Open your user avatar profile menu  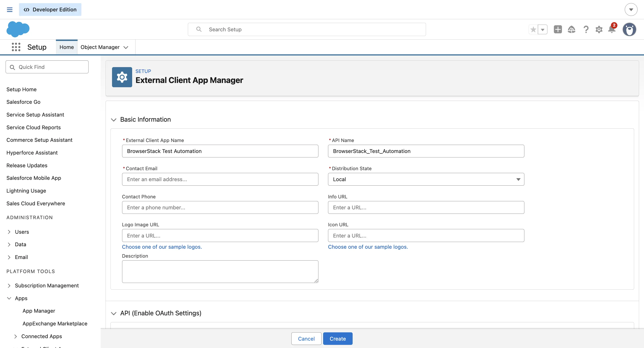(x=629, y=29)
